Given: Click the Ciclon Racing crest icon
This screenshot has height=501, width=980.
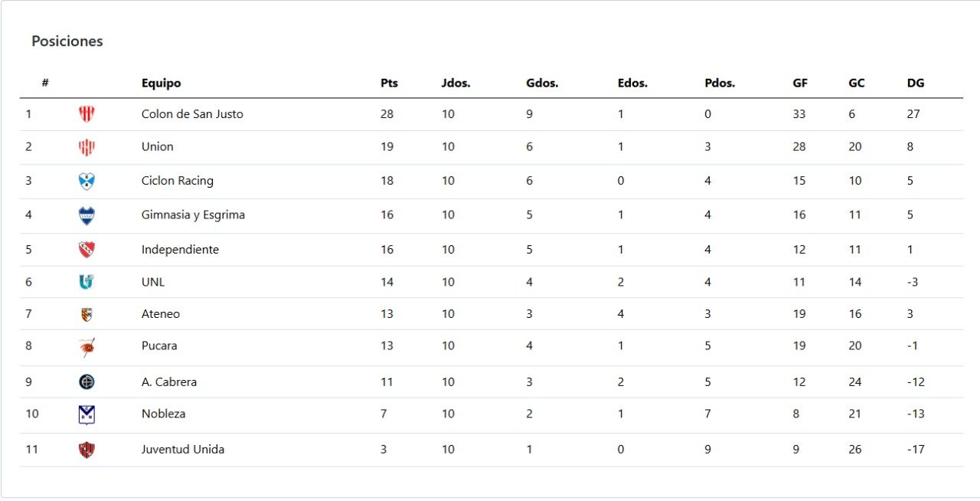Looking at the screenshot, I should [x=87, y=182].
